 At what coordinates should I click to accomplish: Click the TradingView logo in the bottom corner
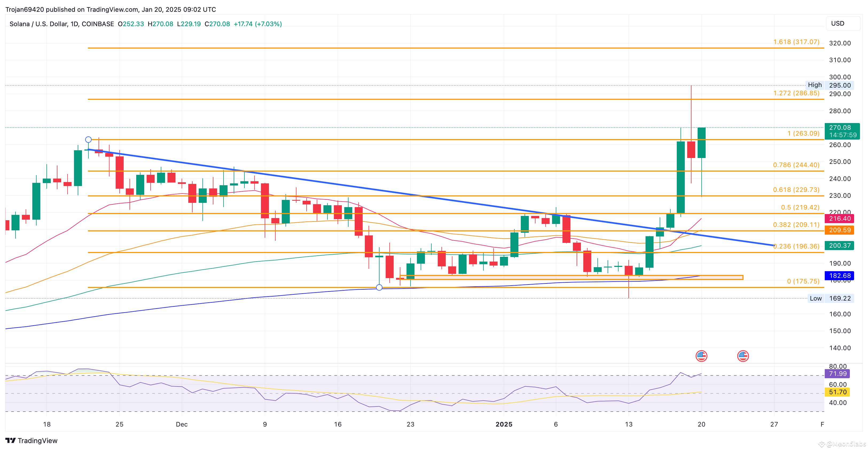[31, 441]
